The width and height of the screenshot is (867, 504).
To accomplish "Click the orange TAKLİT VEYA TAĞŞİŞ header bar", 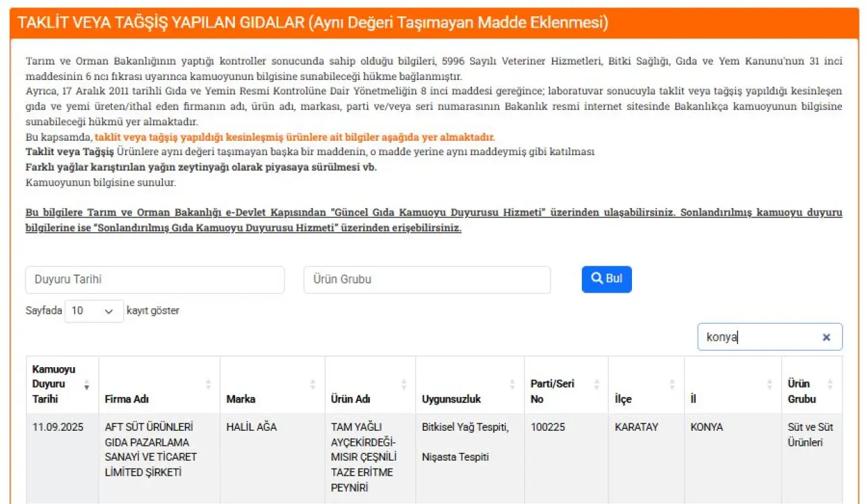I will 434,23.
